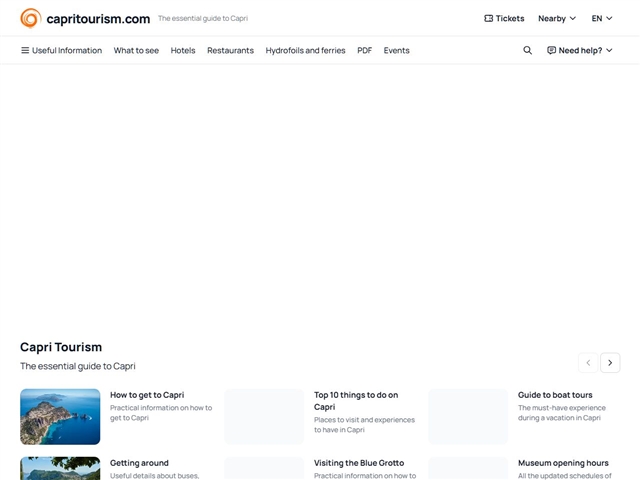The image size is (640, 480).
Task: Open the Restaurants menu item
Action: click(230, 50)
